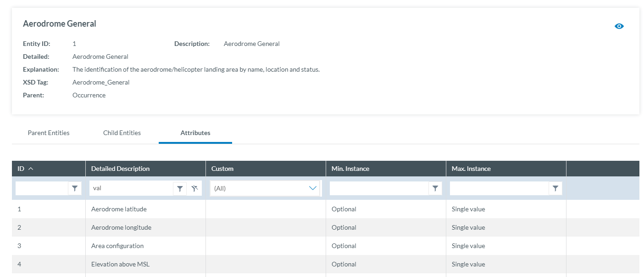
Task: Switch to the Child Entities tab
Action: point(122,133)
